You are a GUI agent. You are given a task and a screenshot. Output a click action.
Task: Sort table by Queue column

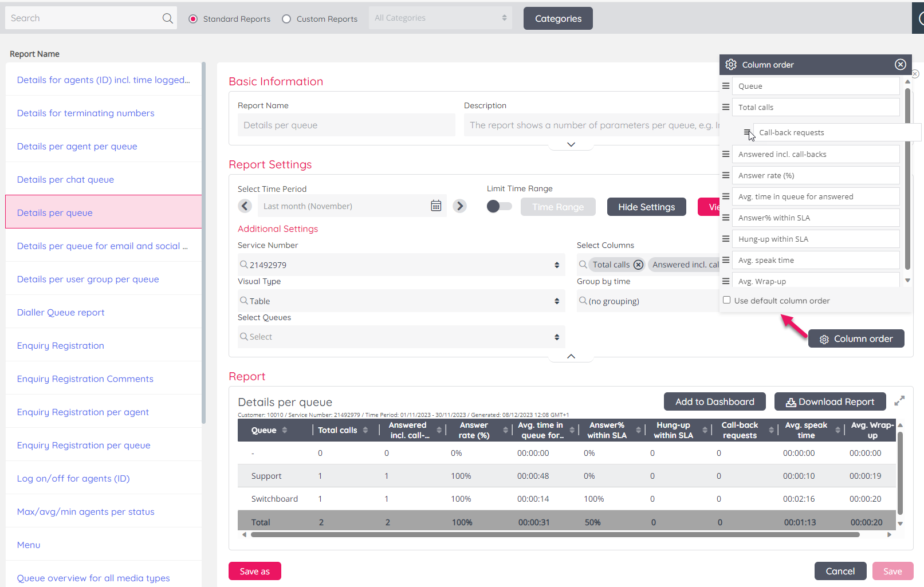(x=285, y=430)
